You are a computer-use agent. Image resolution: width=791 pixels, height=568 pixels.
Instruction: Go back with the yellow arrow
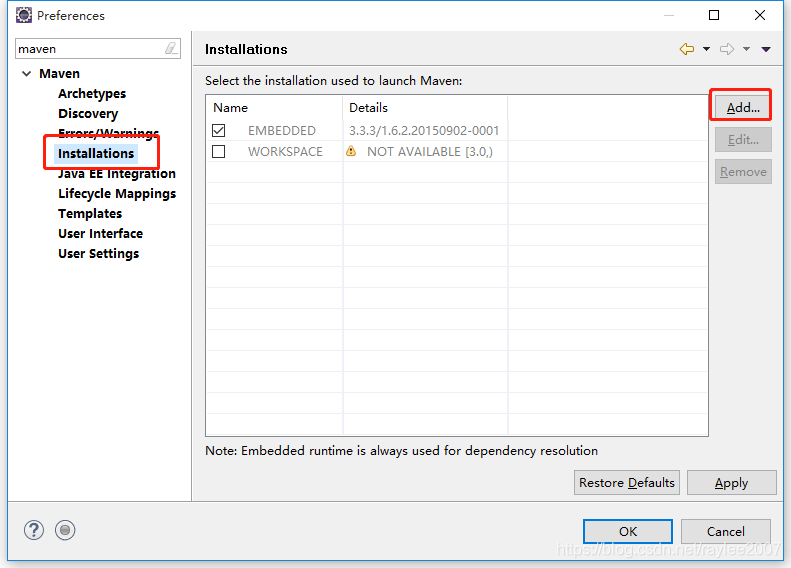coord(687,49)
